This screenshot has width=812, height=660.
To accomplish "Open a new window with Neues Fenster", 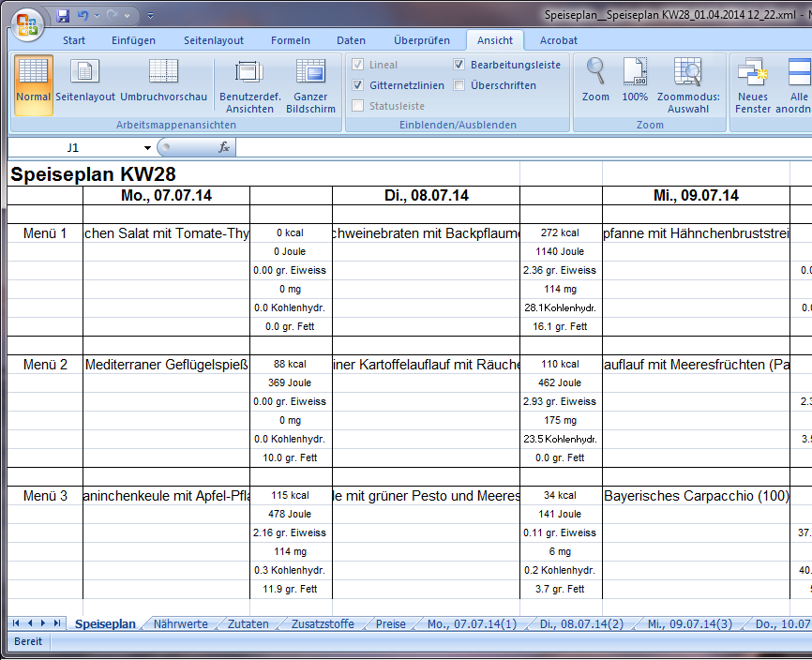I will 752,85.
